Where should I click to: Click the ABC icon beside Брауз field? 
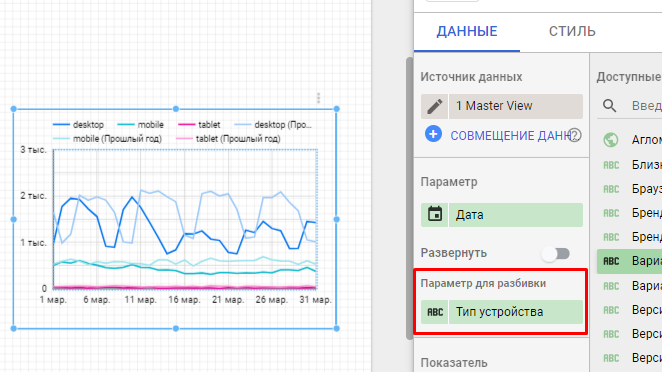(611, 189)
